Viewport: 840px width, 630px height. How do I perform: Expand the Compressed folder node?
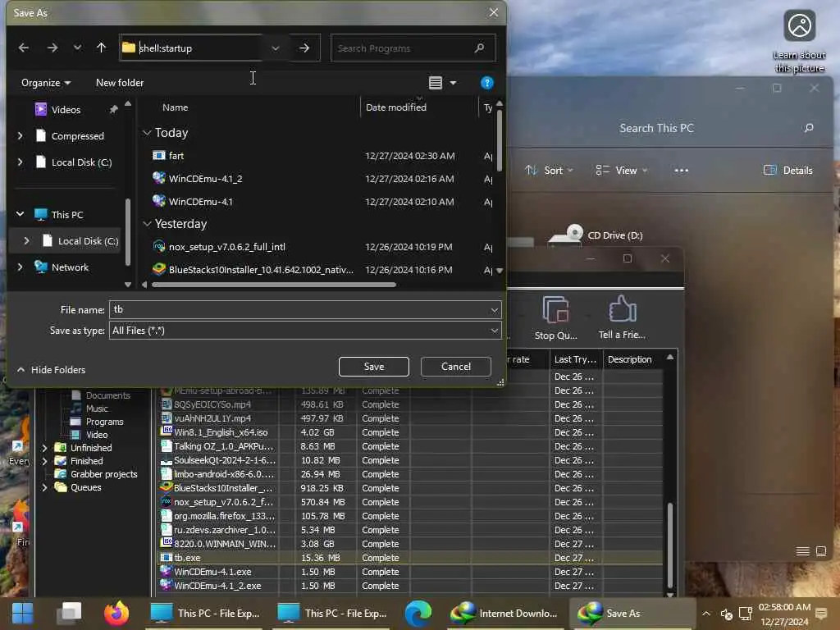(x=21, y=136)
